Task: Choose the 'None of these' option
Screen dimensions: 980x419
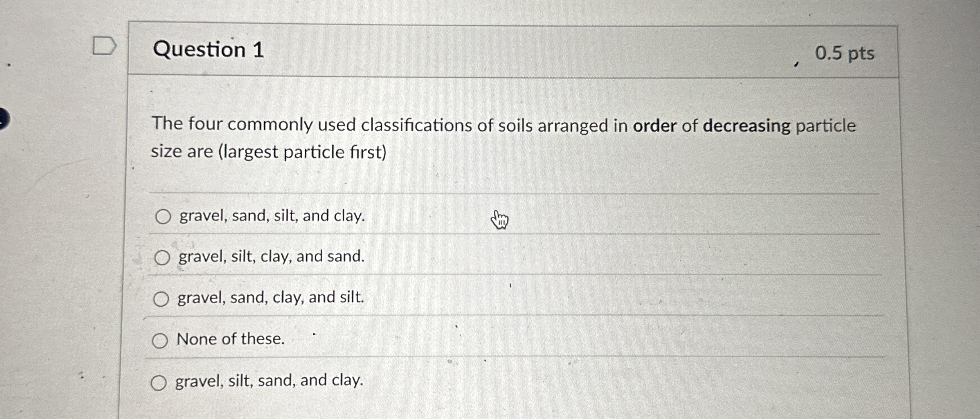Action: coord(160,340)
